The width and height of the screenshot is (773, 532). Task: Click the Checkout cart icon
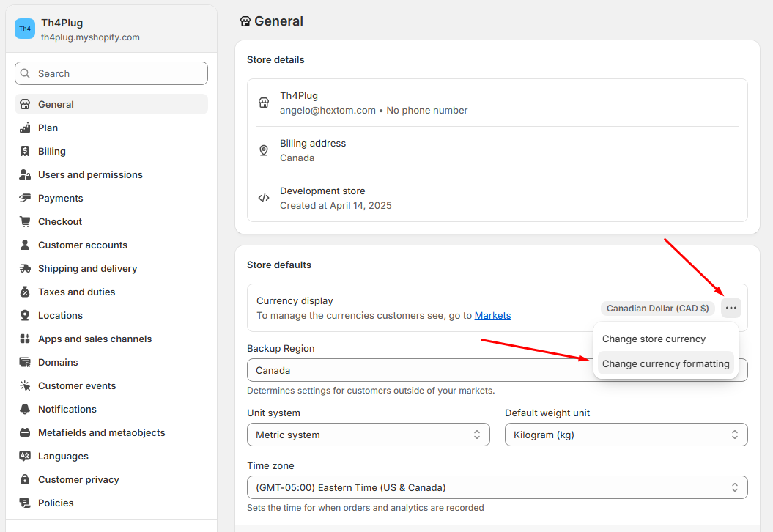(25, 221)
